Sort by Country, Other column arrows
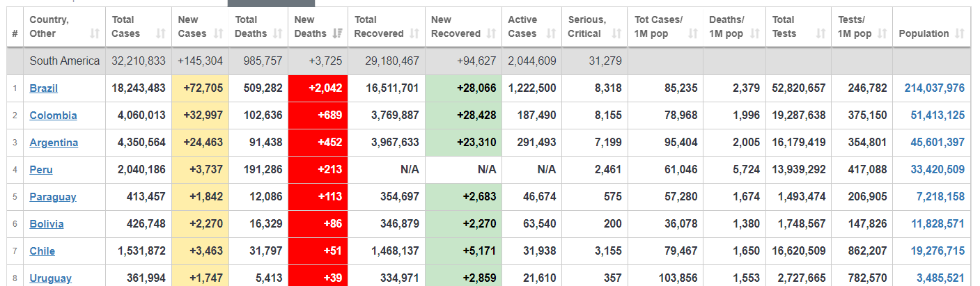The height and width of the screenshot is (286, 980). tap(95, 33)
